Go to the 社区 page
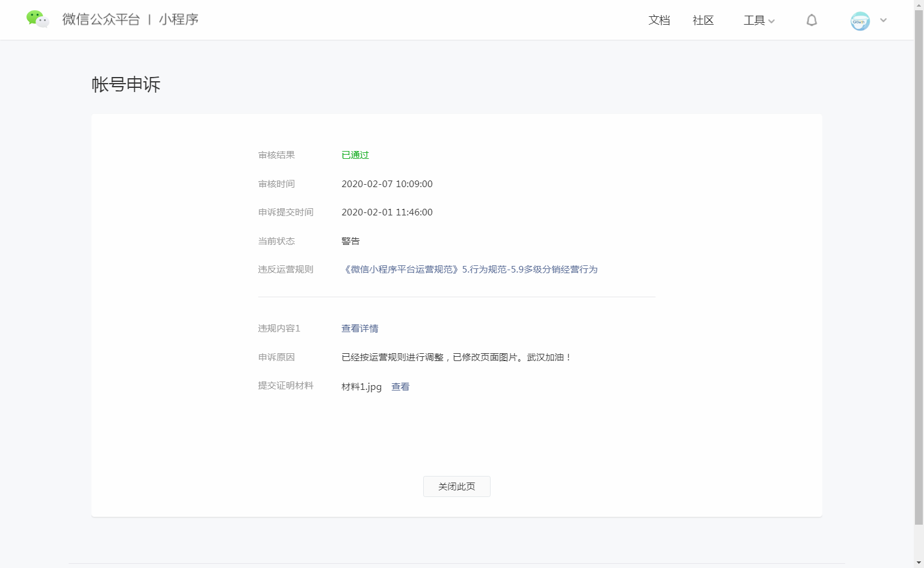This screenshot has height=568, width=924. [703, 20]
